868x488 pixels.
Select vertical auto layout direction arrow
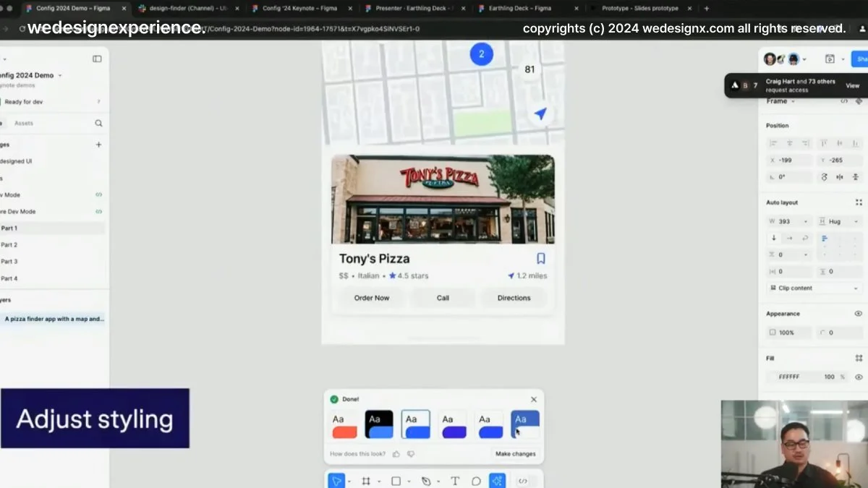pyautogui.click(x=773, y=238)
